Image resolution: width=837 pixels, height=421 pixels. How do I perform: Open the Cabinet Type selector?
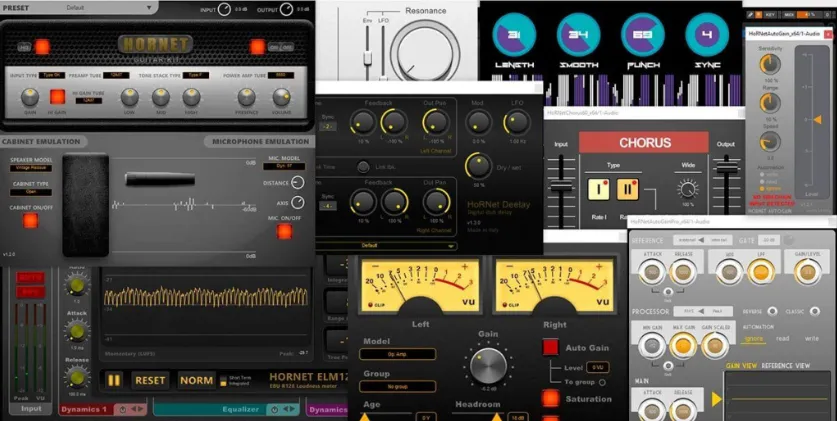point(31,192)
